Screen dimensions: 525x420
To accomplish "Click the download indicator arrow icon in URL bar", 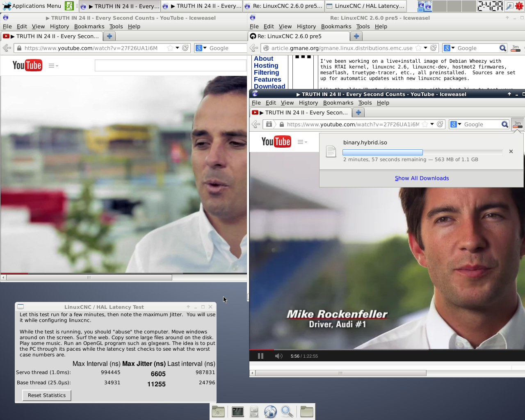I will coord(269,124).
